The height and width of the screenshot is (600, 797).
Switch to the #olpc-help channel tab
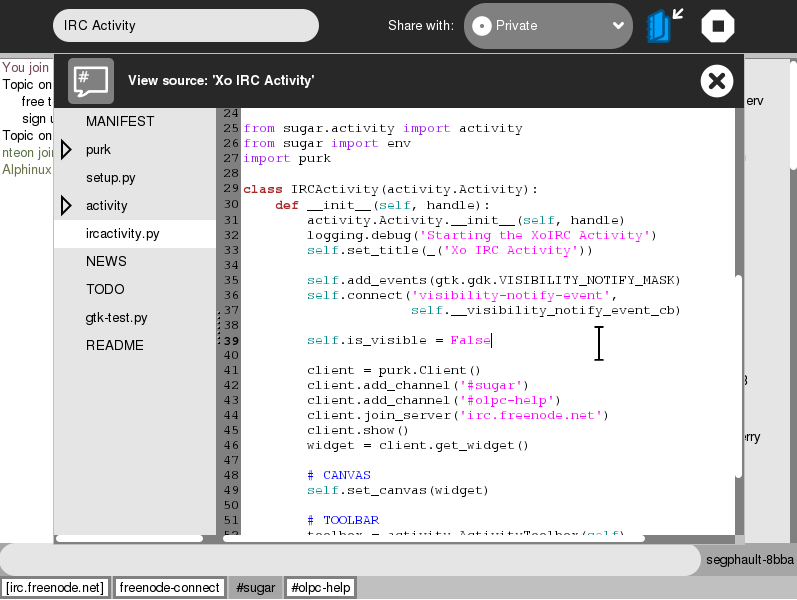pos(321,588)
